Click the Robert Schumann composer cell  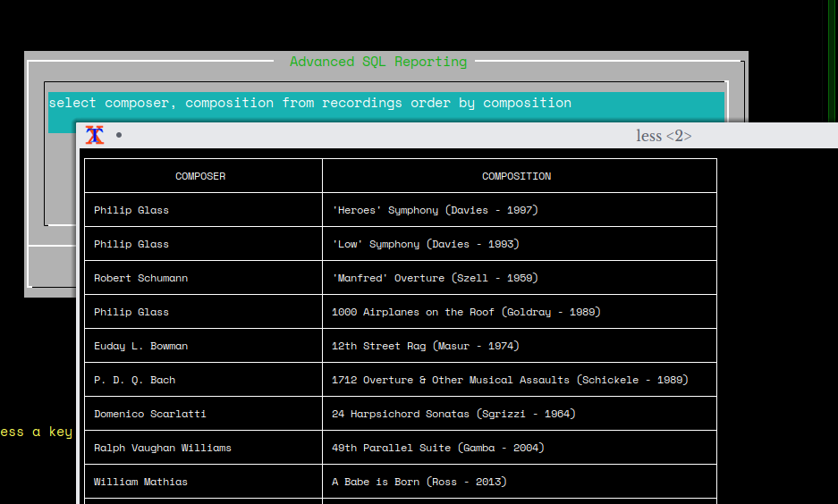point(140,278)
